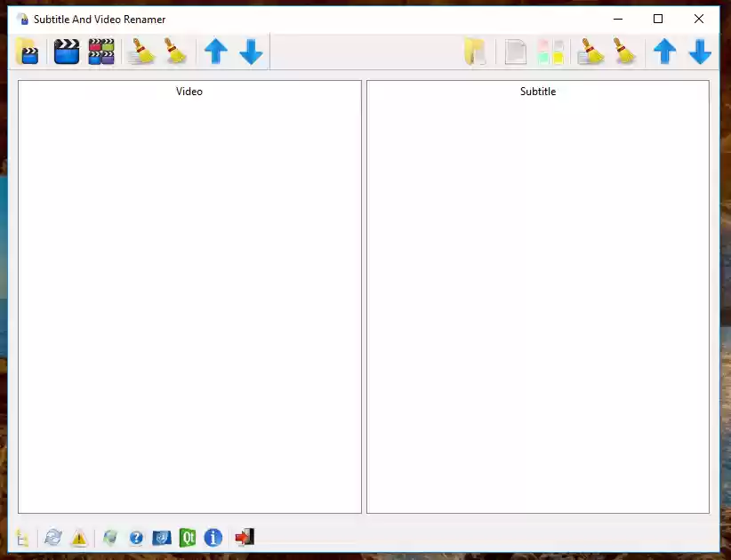Open About Qt green icon
731x560 pixels.
188,538
